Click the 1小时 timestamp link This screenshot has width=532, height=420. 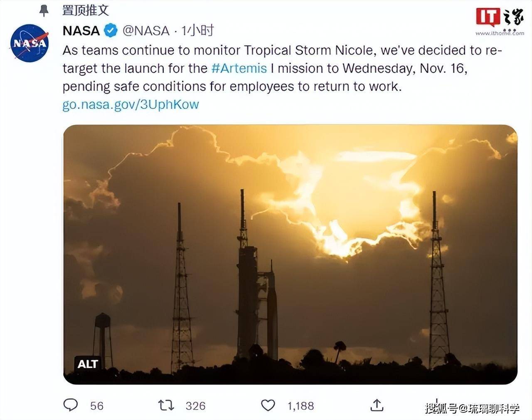click(196, 30)
